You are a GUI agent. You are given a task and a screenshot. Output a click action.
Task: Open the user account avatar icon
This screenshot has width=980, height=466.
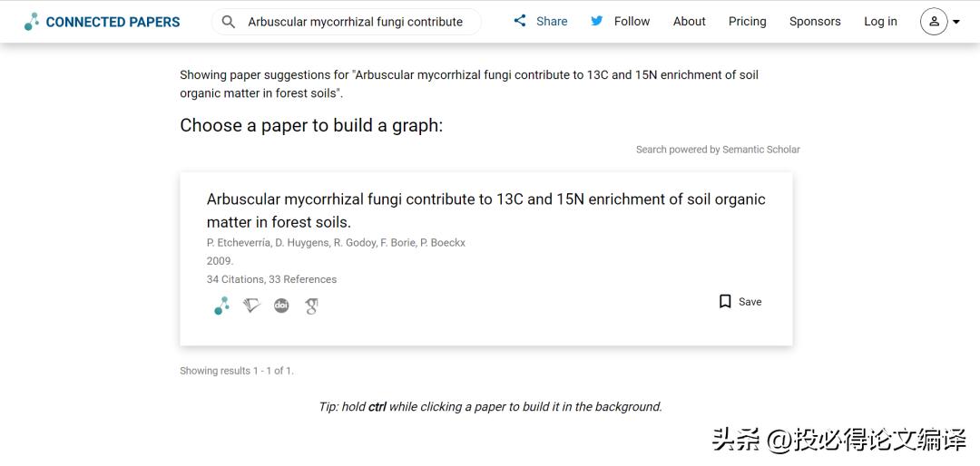(x=934, y=22)
